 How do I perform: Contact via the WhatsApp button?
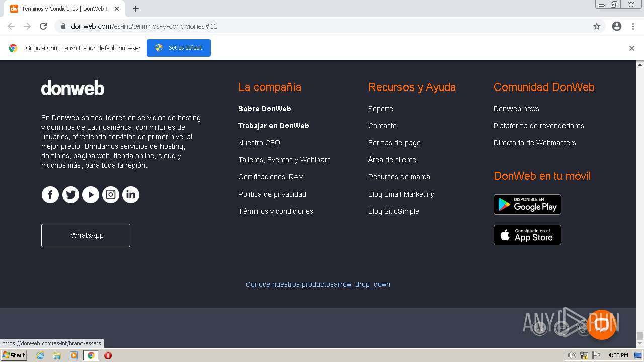tap(86, 235)
